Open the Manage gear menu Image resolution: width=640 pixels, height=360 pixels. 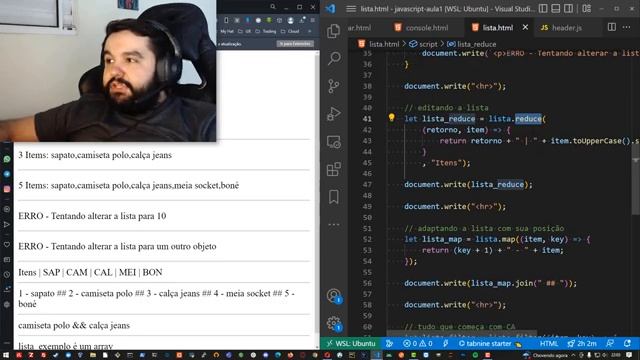click(x=334, y=323)
